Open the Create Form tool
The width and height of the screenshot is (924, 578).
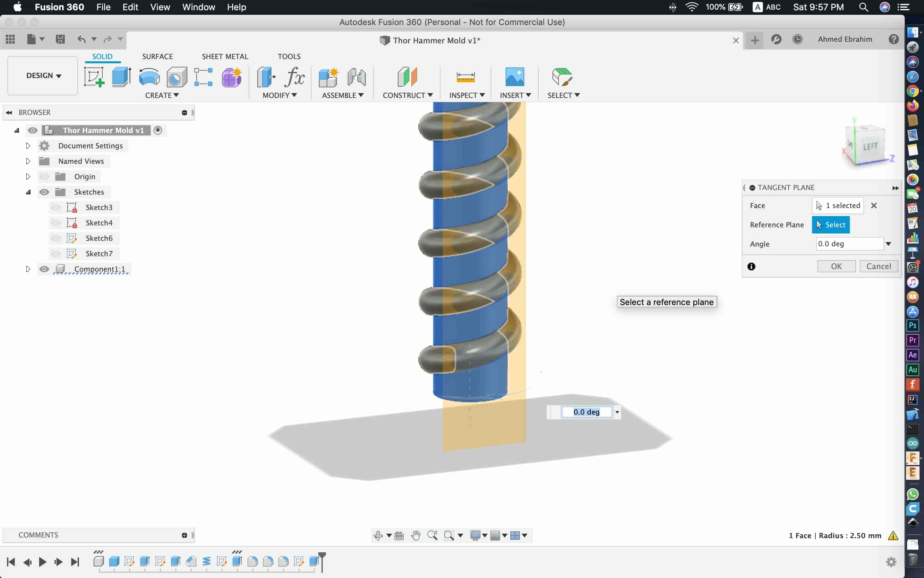pyautogui.click(x=231, y=77)
